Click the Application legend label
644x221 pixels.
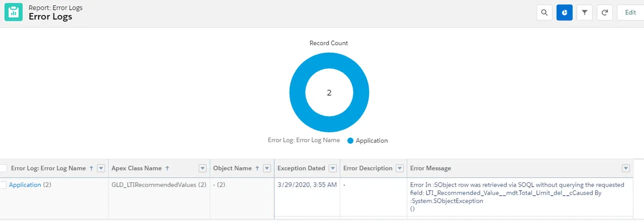pyautogui.click(x=371, y=141)
